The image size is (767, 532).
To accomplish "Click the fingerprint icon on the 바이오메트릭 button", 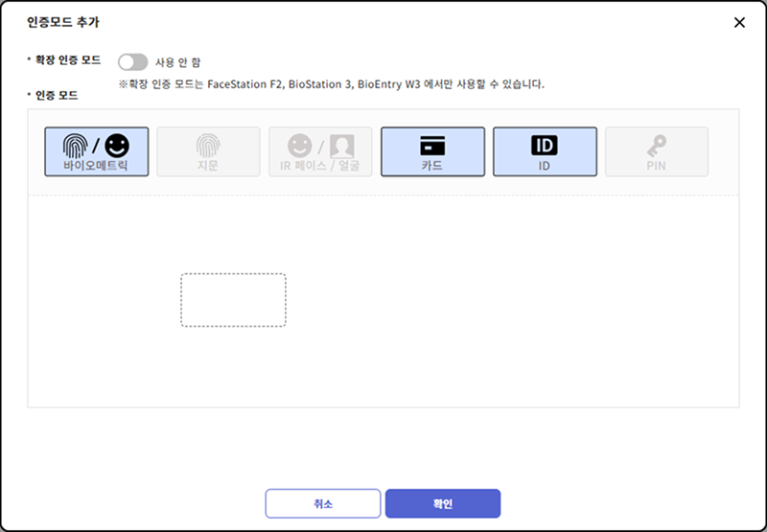I will coord(75,145).
